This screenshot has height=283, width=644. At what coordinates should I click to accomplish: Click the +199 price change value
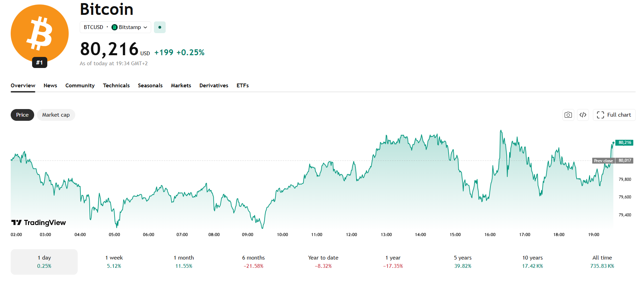[164, 52]
